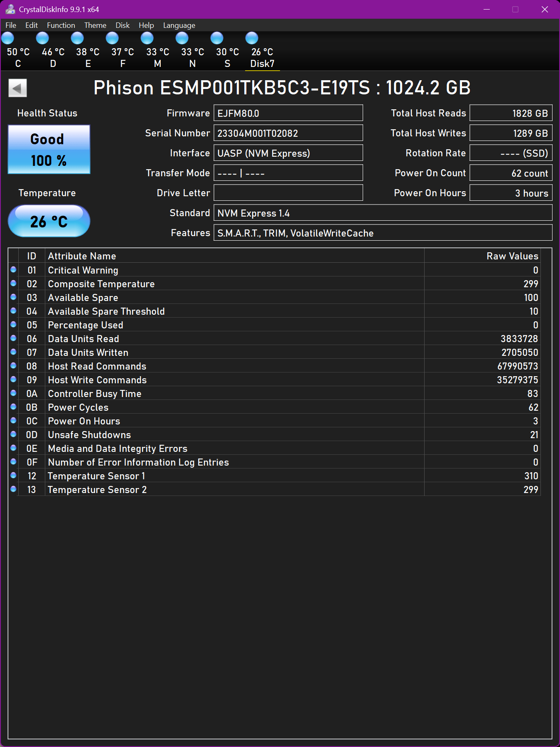Open the Disk menu
This screenshot has width=560, height=747.
(x=123, y=25)
